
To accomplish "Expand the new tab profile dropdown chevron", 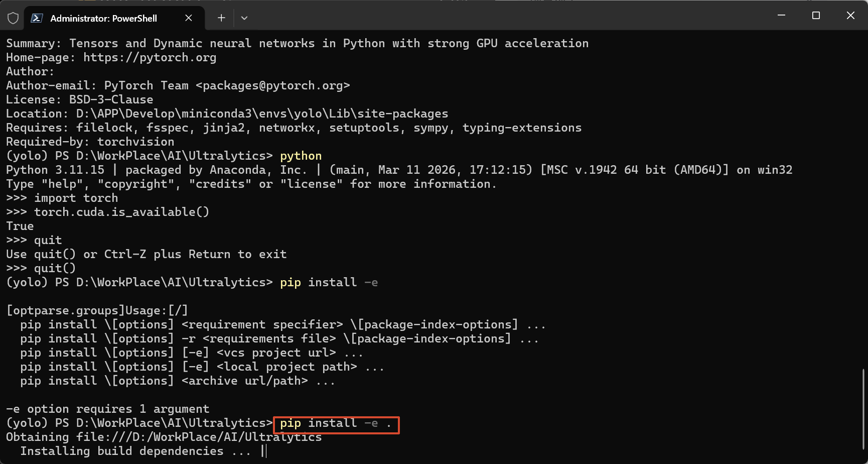I will point(244,18).
